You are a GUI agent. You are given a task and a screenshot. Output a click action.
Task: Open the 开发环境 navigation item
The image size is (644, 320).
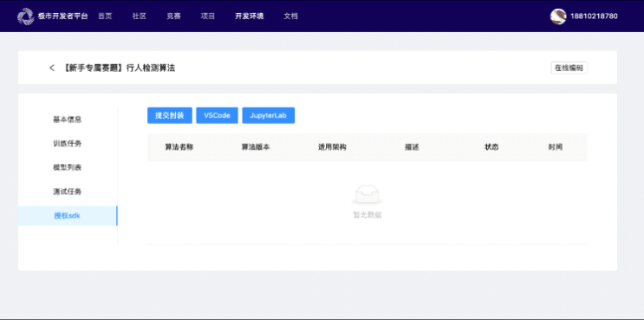pyautogui.click(x=250, y=16)
